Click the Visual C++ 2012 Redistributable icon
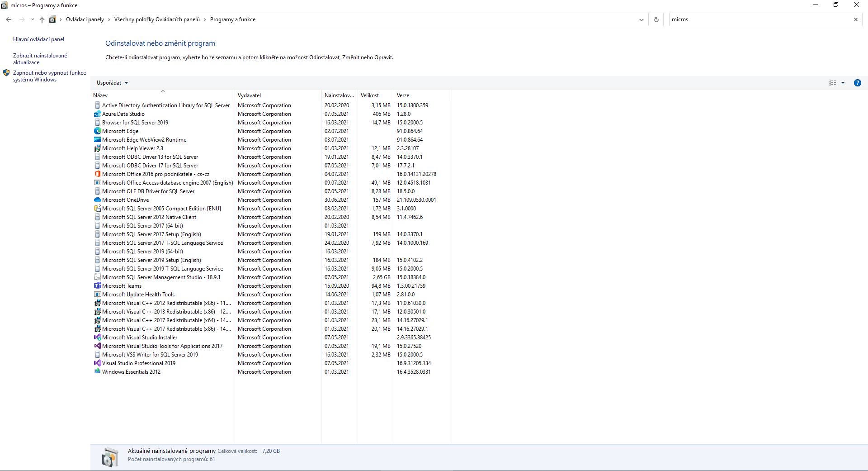This screenshot has width=868, height=471. coord(97,303)
